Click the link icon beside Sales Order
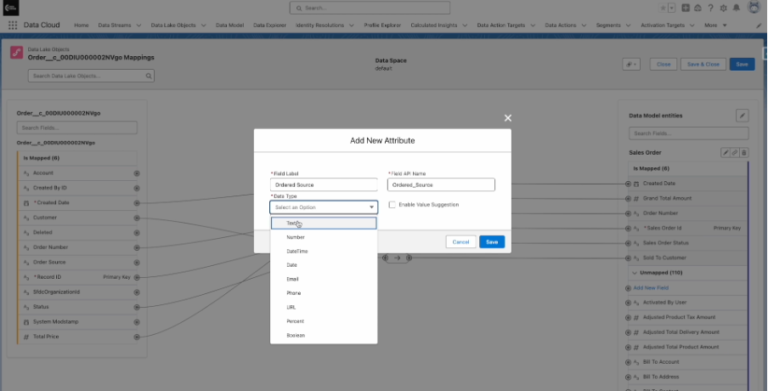The width and height of the screenshot is (768, 391). point(735,153)
